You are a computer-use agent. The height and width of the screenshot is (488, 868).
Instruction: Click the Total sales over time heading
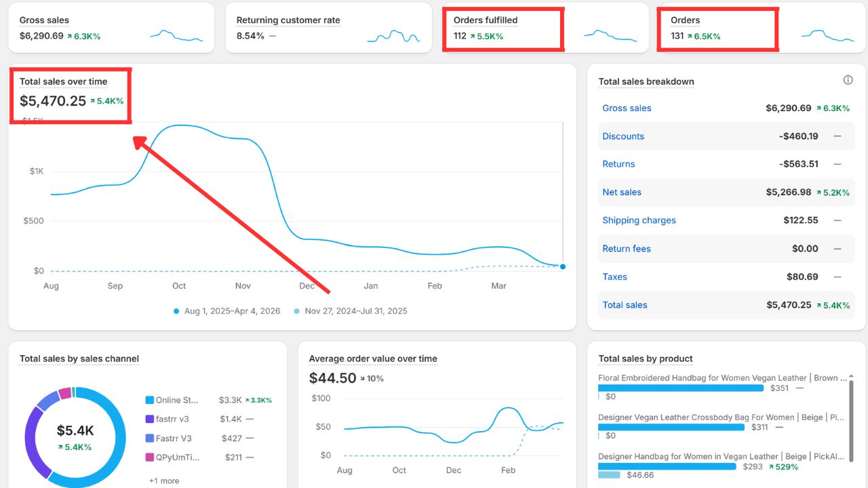coord(63,81)
